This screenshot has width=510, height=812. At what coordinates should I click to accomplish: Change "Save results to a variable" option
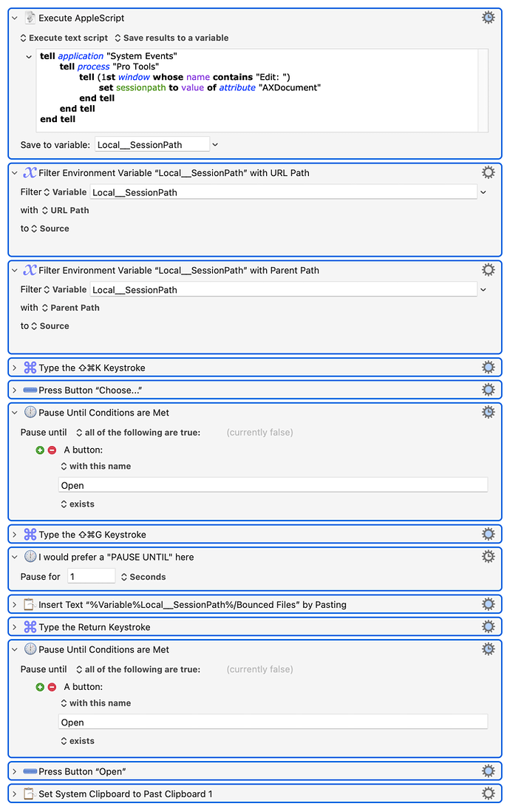pyautogui.click(x=171, y=38)
